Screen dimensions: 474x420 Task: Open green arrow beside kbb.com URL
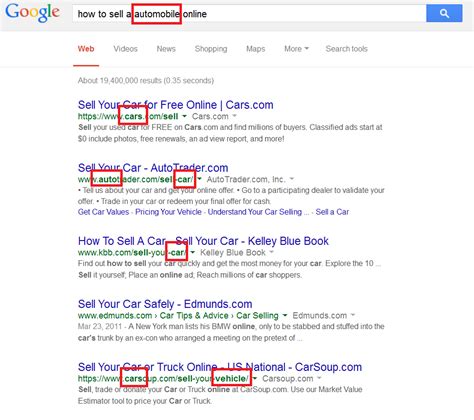(x=193, y=252)
